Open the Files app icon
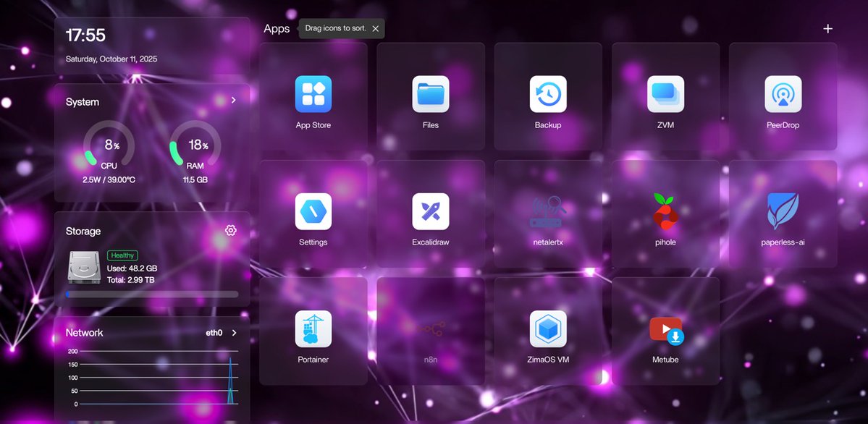This screenshot has width=868, height=424. click(431, 94)
